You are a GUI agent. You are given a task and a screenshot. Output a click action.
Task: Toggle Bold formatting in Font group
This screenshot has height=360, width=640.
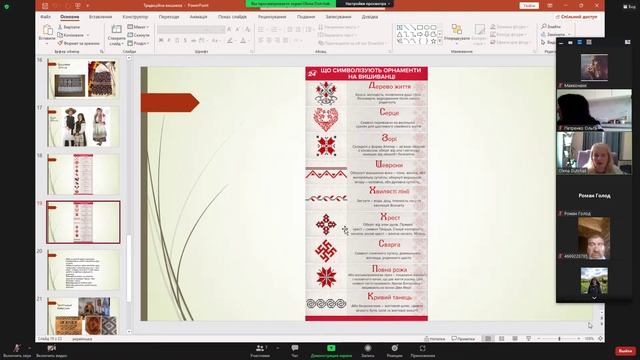coord(161,40)
